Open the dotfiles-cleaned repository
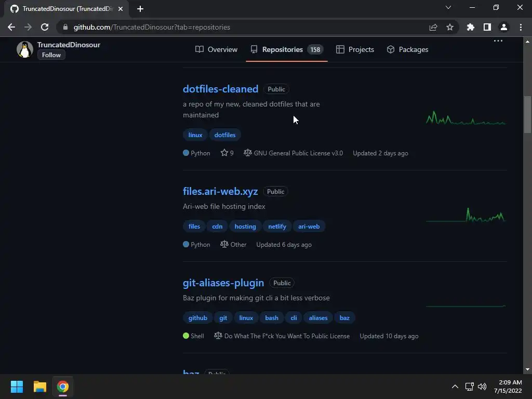Viewport: 532px width, 399px height. pos(220,89)
